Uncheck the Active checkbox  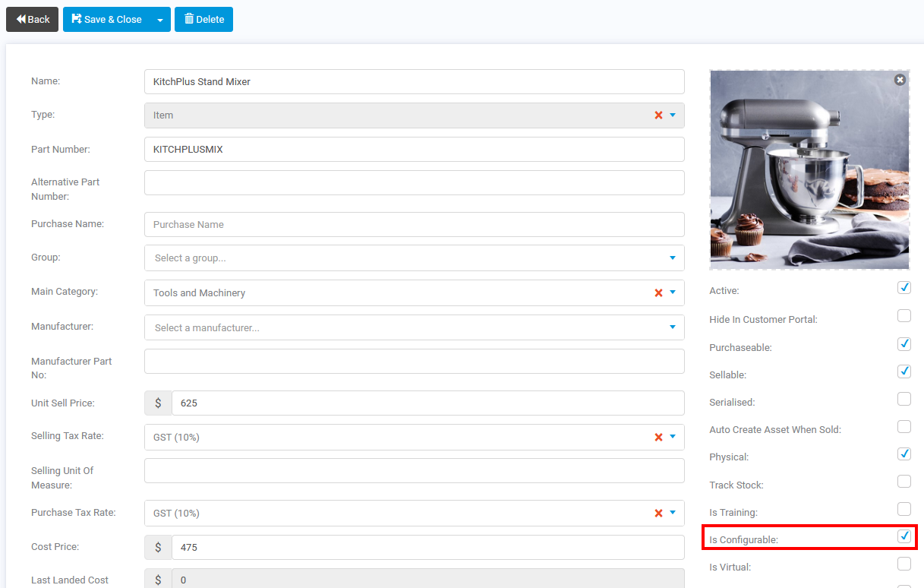pos(904,288)
